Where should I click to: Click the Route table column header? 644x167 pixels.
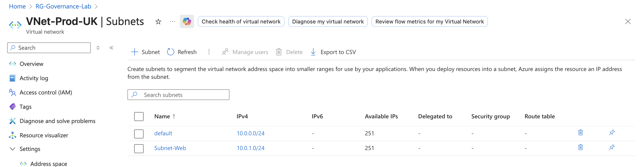point(540,116)
